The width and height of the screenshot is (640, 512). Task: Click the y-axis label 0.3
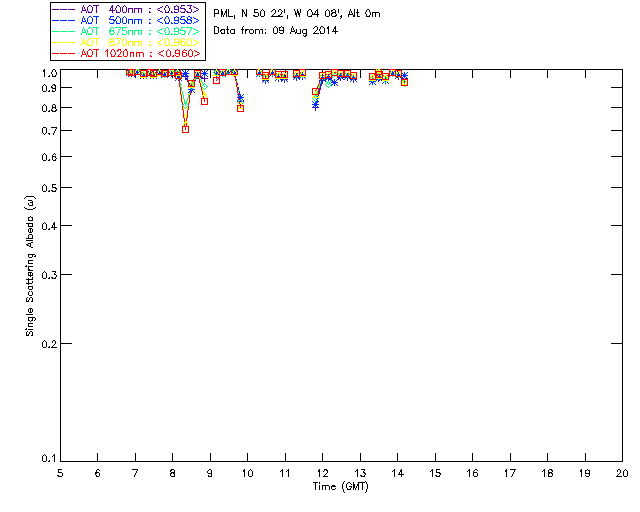(49, 275)
